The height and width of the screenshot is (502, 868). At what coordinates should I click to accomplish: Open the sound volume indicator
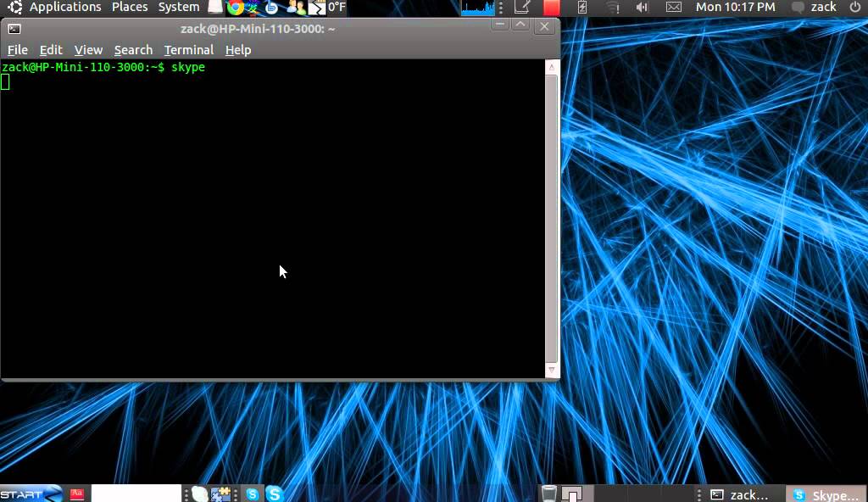(643, 7)
